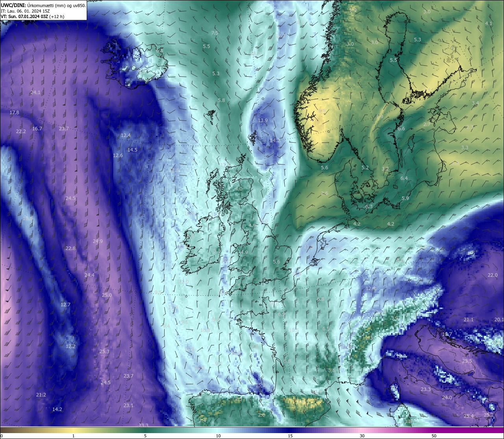Click the 21.2 value label

pyautogui.click(x=41, y=395)
